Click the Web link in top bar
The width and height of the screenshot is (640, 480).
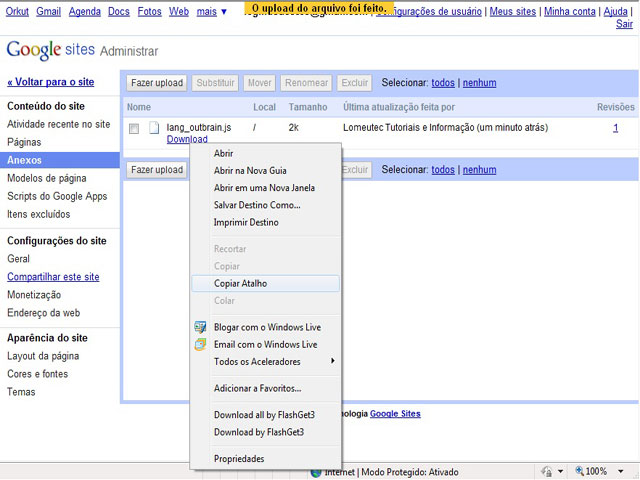[x=179, y=11]
